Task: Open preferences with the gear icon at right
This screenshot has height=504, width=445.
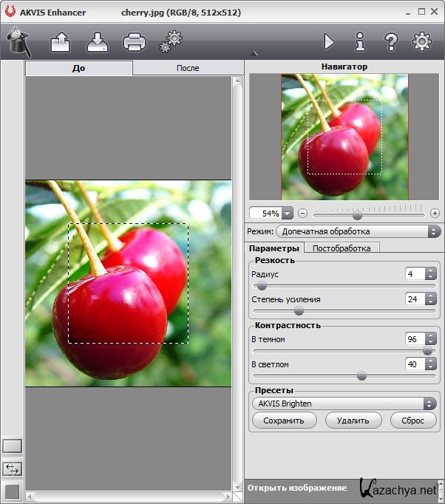Action: point(422,41)
